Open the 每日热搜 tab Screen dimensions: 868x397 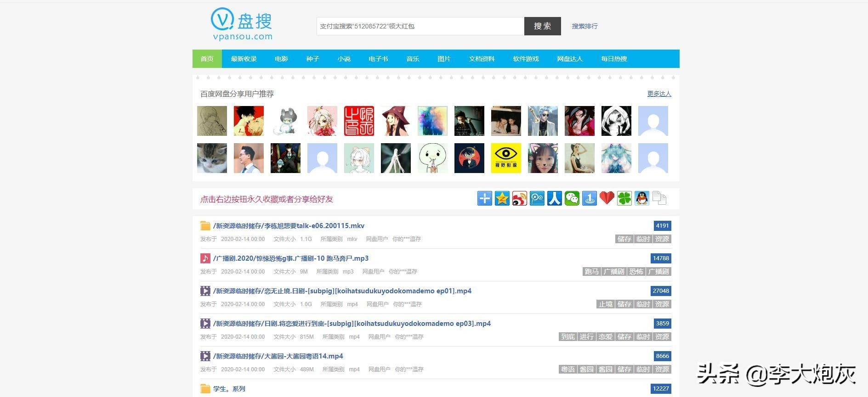point(614,59)
